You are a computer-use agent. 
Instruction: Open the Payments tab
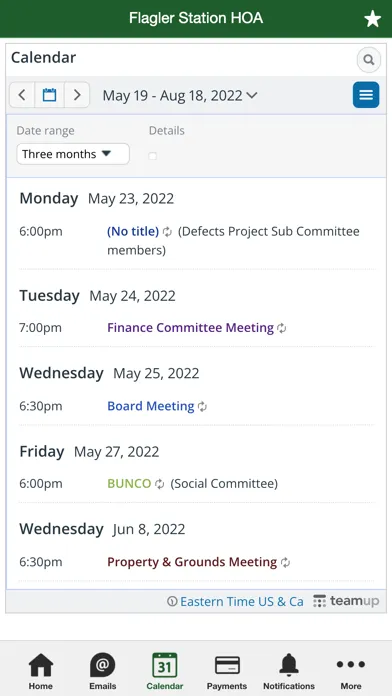(227, 672)
